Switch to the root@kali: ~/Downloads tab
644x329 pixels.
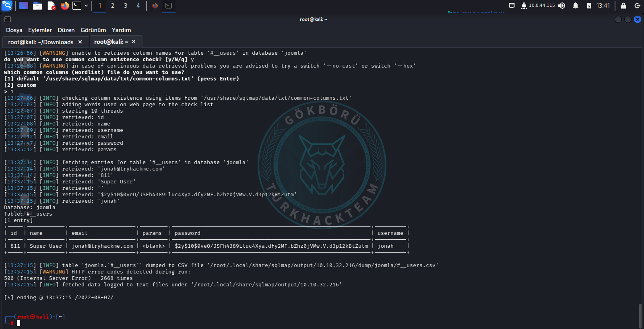pyautogui.click(x=41, y=42)
